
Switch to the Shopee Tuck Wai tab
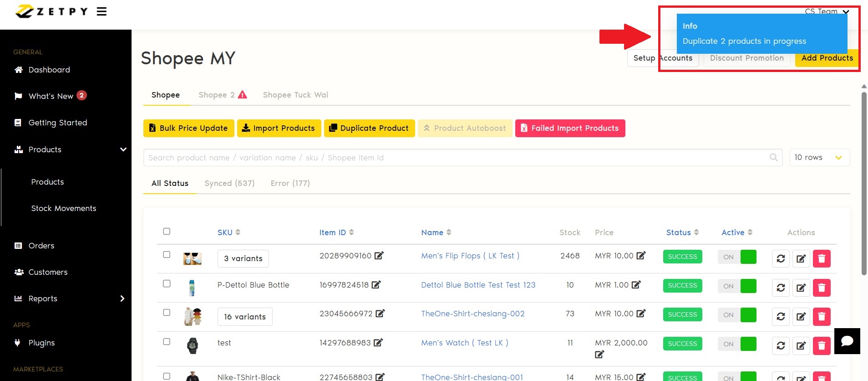tap(295, 95)
